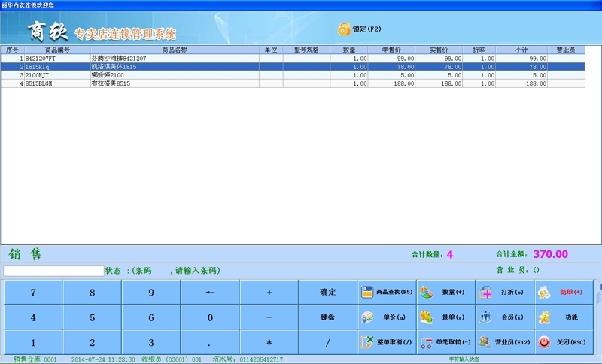Click the 商品编号 column header
This screenshot has width=602, height=364.
coord(58,50)
